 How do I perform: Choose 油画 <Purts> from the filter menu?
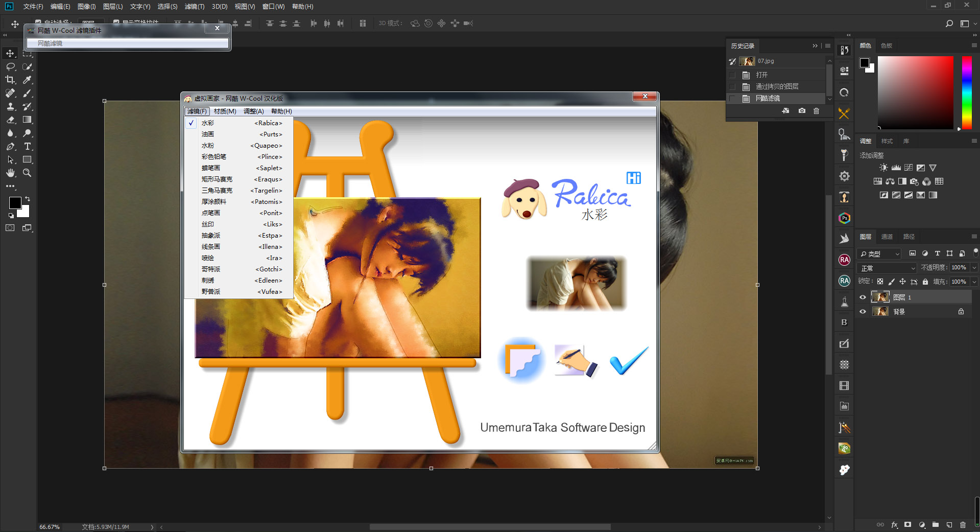click(241, 134)
